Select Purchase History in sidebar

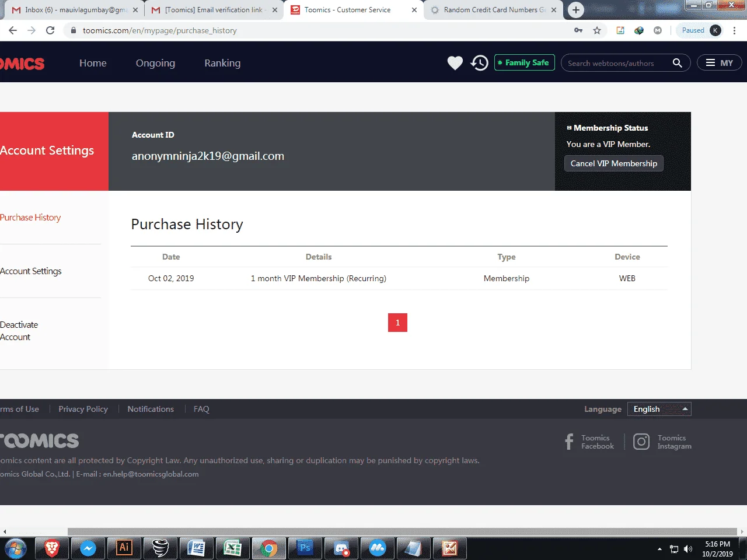[x=30, y=218]
